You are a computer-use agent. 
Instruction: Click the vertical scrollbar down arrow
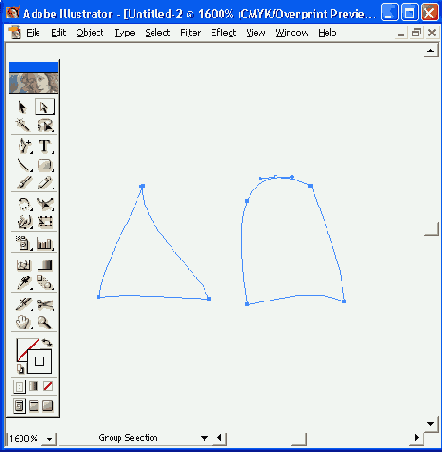tap(431, 424)
